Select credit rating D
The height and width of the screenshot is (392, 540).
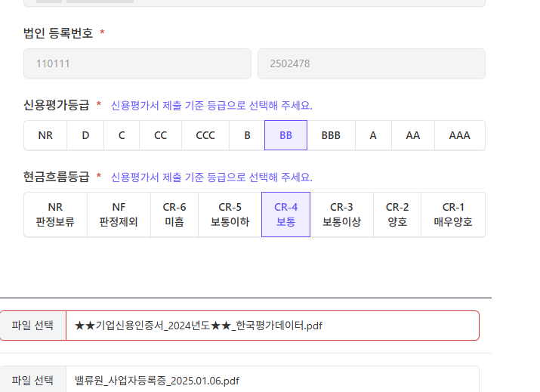click(x=85, y=135)
